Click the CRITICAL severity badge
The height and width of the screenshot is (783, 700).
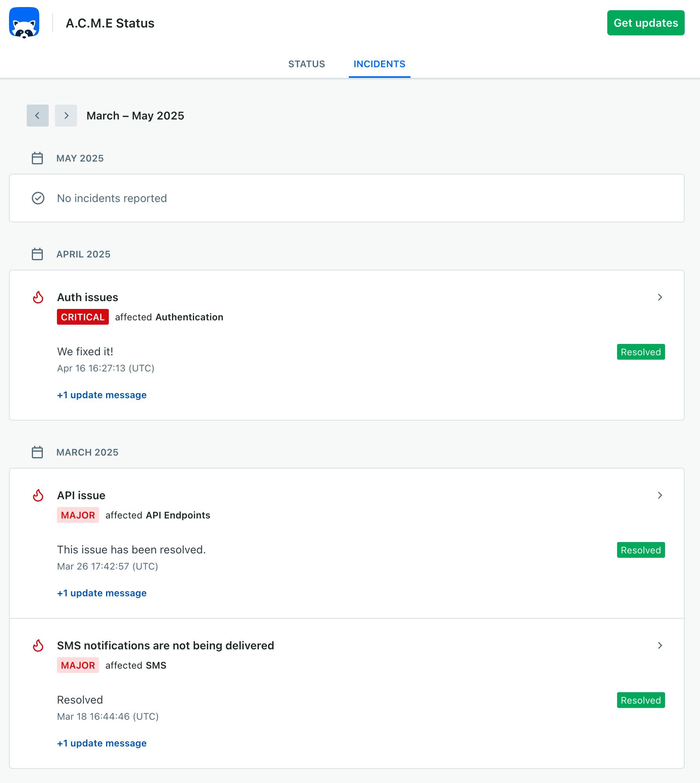83,317
